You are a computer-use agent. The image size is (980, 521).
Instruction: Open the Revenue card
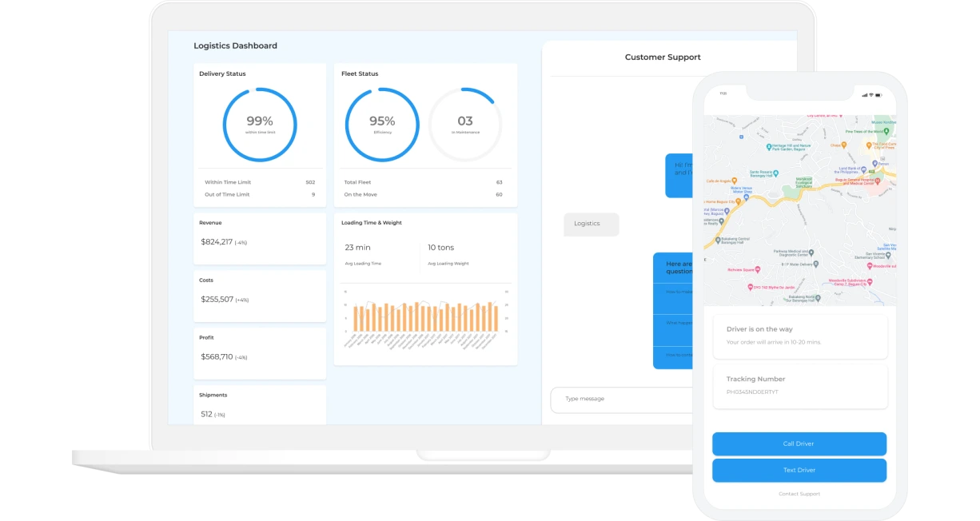[x=259, y=237]
